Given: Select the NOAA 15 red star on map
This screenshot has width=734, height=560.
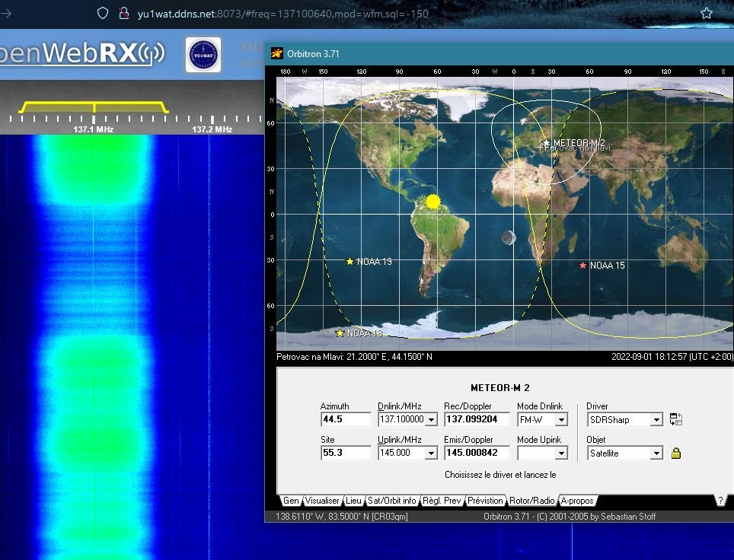Looking at the screenshot, I should pyautogui.click(x=582, y=266).
